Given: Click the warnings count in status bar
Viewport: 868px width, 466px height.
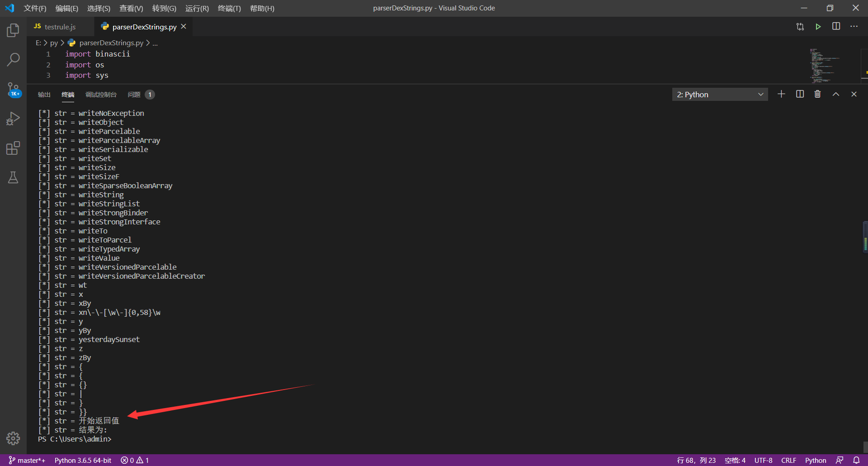Looking at the screenshot, I should pyautogui.click(x=143, y=460).
